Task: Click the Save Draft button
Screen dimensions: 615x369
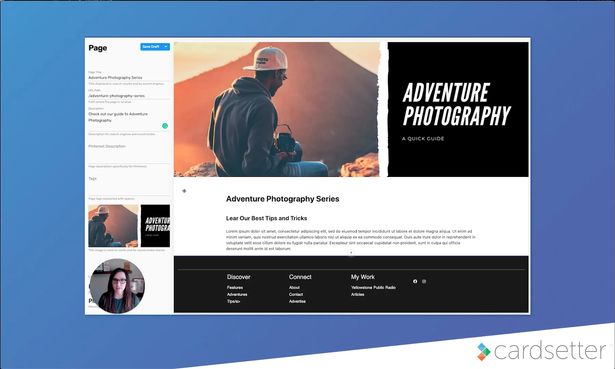Action: pyautogui.click(x=151, y=47)
